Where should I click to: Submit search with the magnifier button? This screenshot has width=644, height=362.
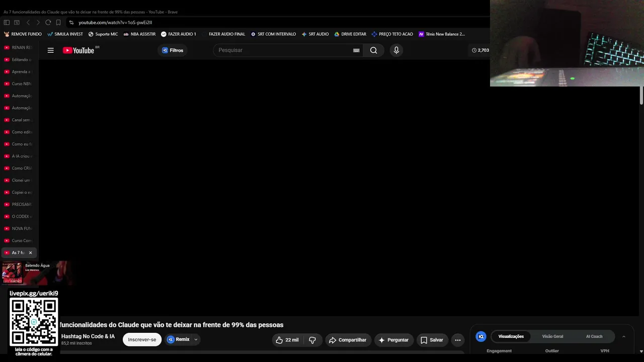(373, 50)
